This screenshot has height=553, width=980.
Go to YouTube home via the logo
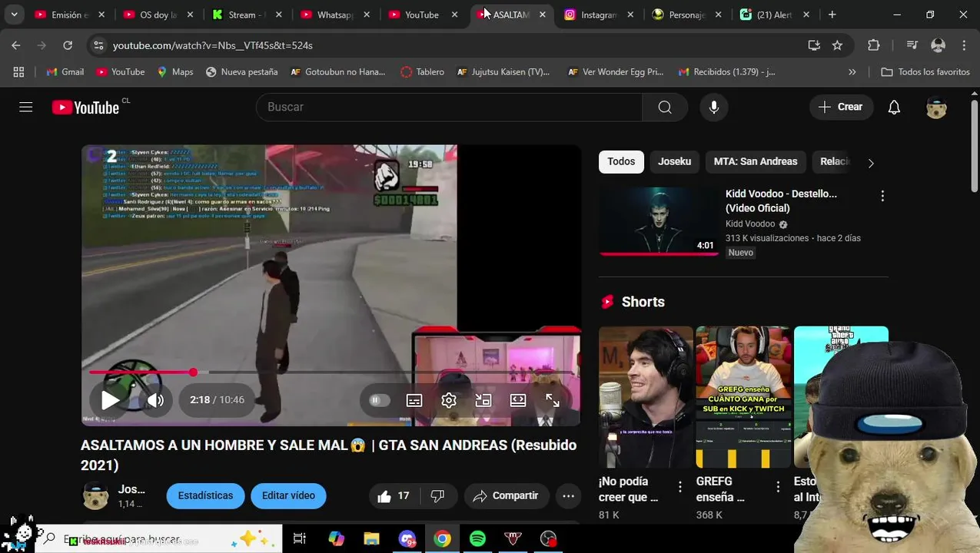pyautogui.click(x=85, y=108)
